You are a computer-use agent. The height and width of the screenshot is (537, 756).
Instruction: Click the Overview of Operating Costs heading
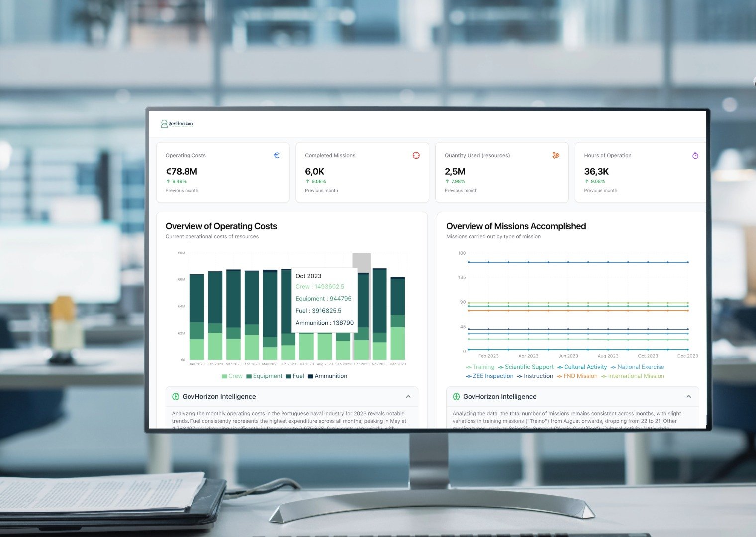(x=221, y=226)
